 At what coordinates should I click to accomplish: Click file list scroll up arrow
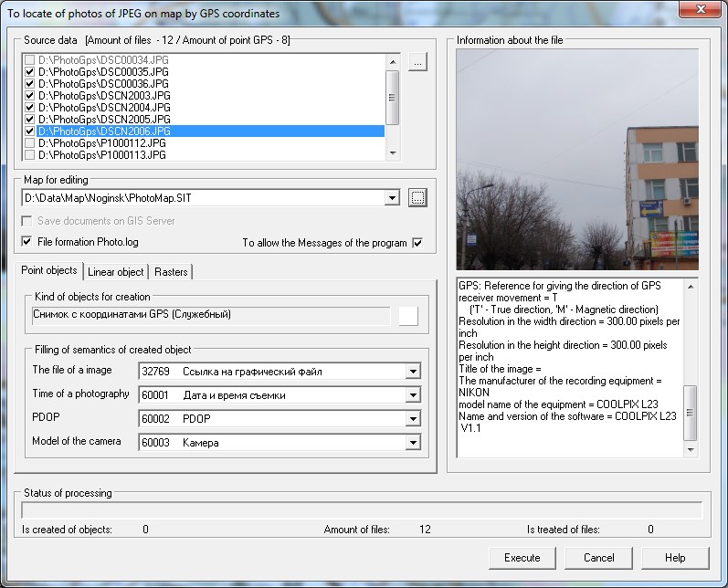click(x=393, y=62)
